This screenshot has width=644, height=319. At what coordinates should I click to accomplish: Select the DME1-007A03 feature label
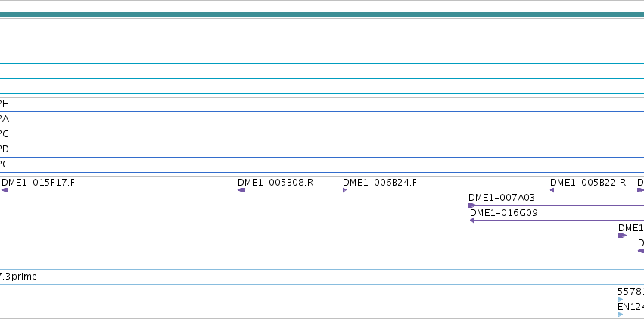point(502,197)
